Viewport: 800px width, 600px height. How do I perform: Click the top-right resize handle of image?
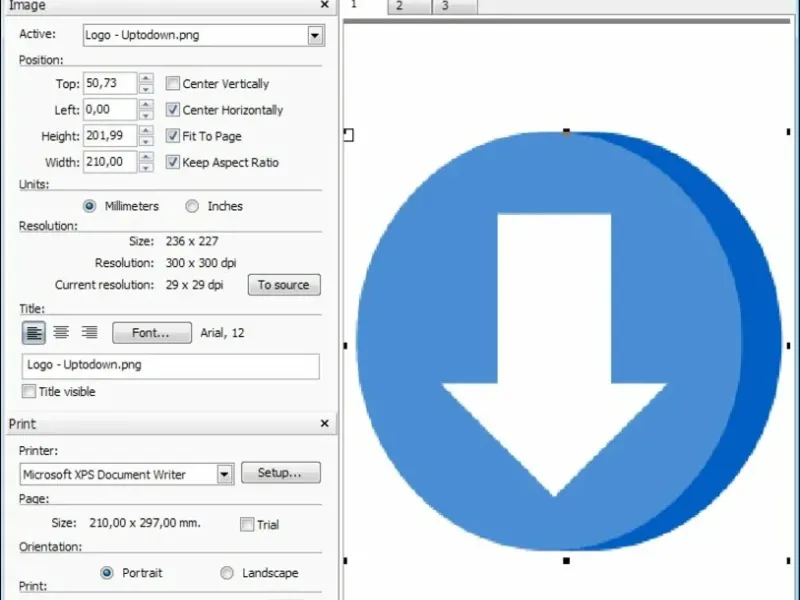pyautogui.click(x=789, y=132)
